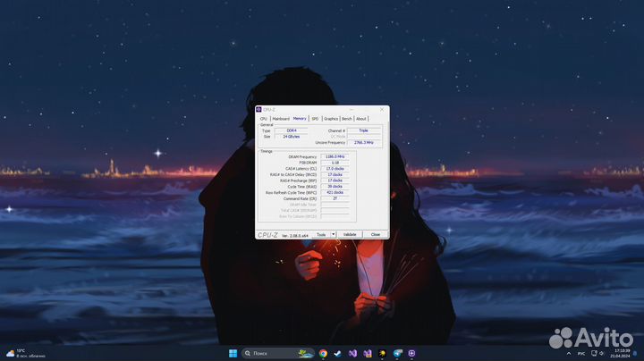Click the RAS# to CAS# Delay value
This screenshot has width=644, height=361.
coord(335,174)
